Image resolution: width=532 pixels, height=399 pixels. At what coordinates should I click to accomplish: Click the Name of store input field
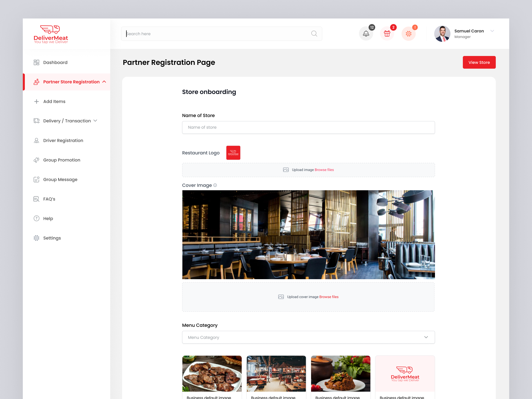pos(308,127)
